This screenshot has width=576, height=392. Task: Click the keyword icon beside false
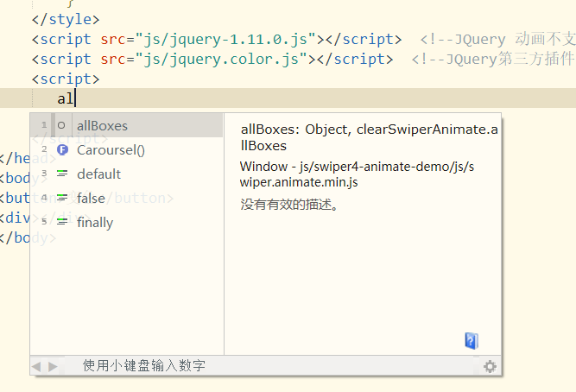[61, 199]
